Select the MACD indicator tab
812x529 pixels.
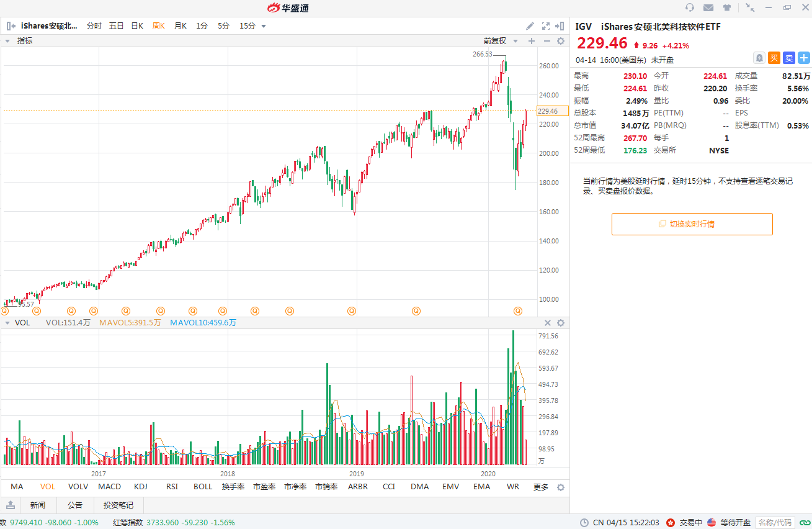click(110, 487)
